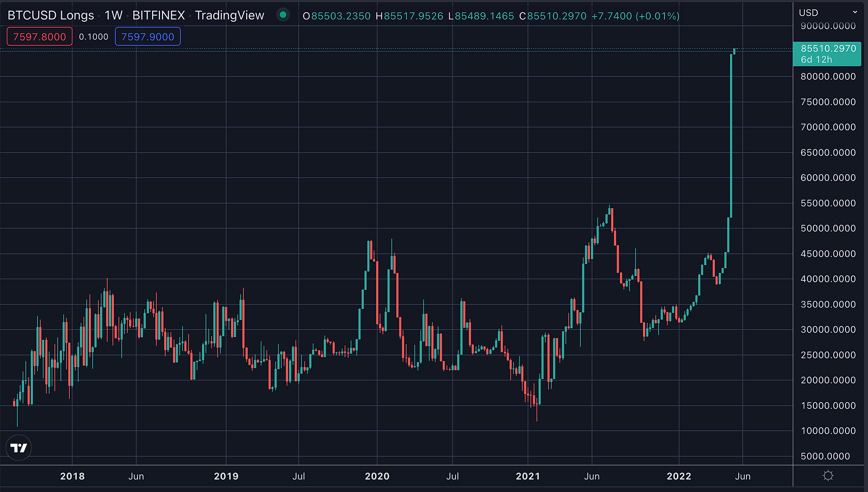Click the open value O85503.2350

click(337, 16)
